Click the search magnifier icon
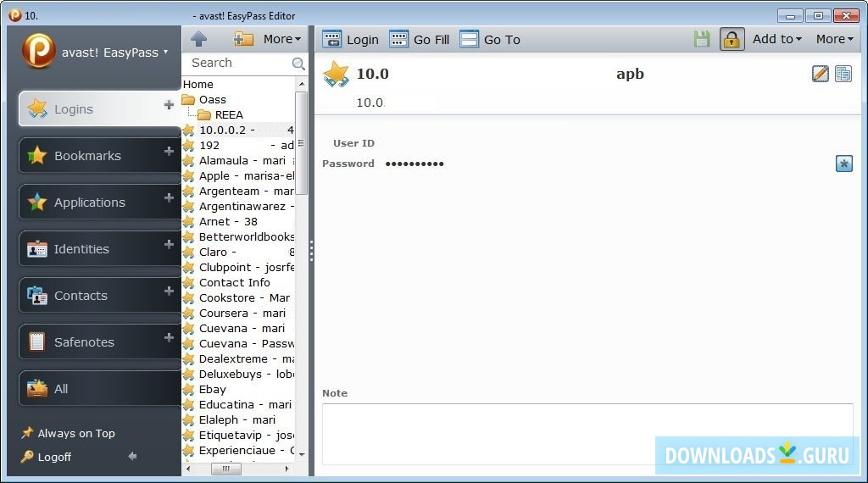This screenshot has height=483, width=868. coord(298,63)
